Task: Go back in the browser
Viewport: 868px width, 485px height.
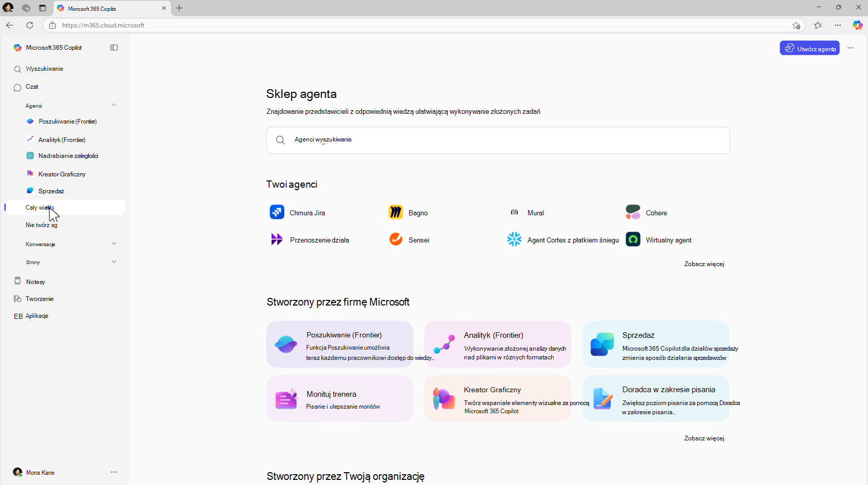Action: [10, 25]
